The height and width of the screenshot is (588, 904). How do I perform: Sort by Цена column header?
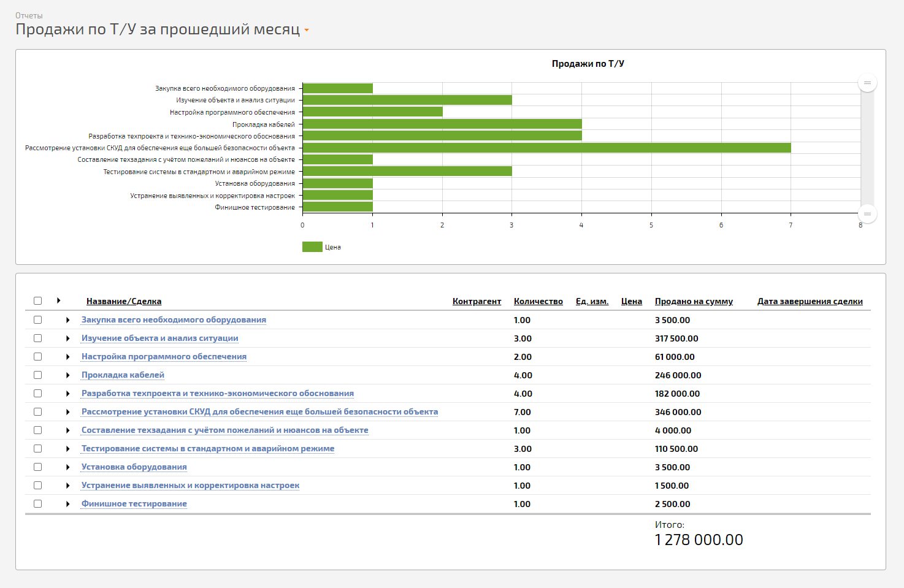[632, 301]
